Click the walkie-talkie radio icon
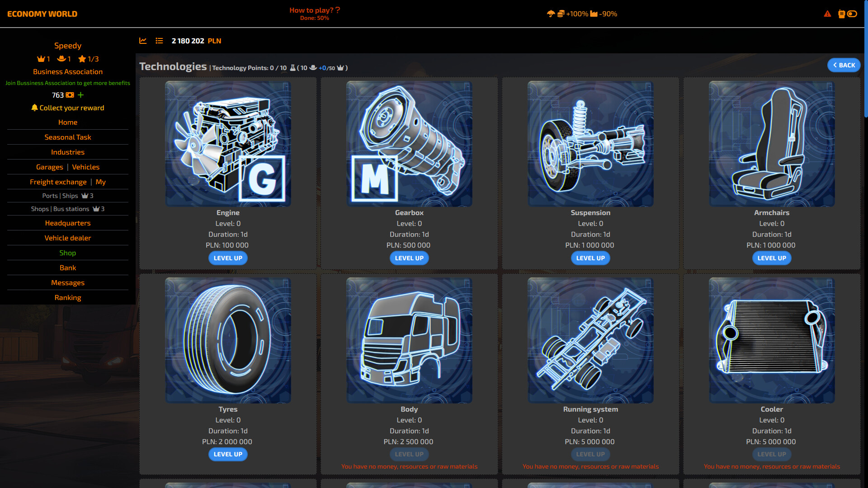The height and width of the screenshot is (488, 868). pyautogui.click(x=841, y=14)
